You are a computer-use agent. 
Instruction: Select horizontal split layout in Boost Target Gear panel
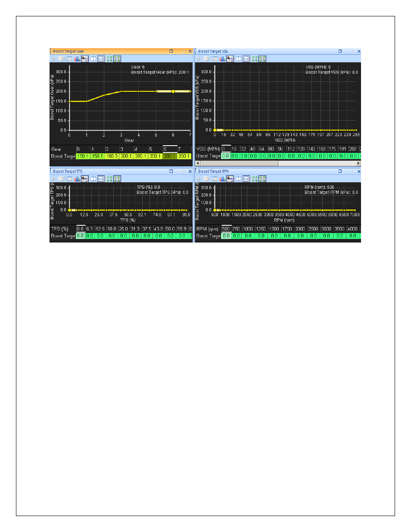tap(101, 59)
